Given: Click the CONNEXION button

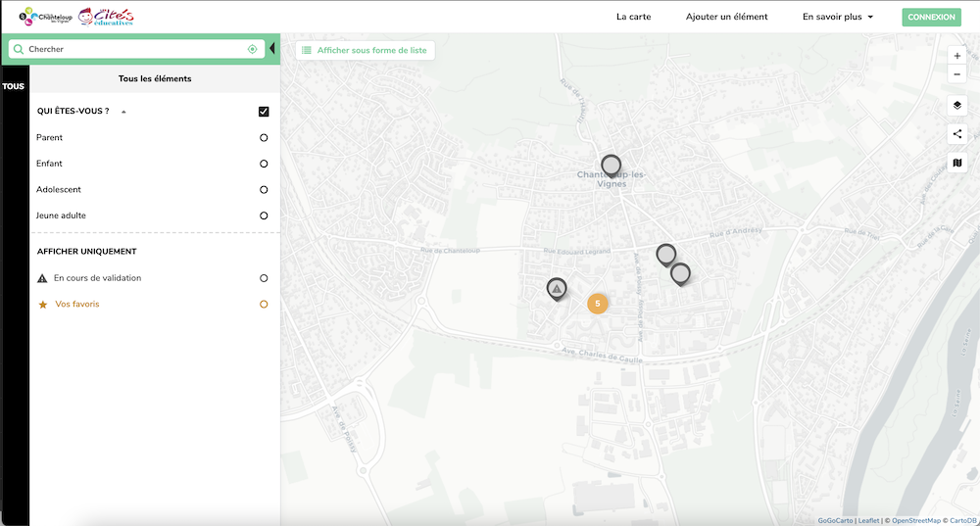Looking at the screenshot, I should click(x=931, y=17).
